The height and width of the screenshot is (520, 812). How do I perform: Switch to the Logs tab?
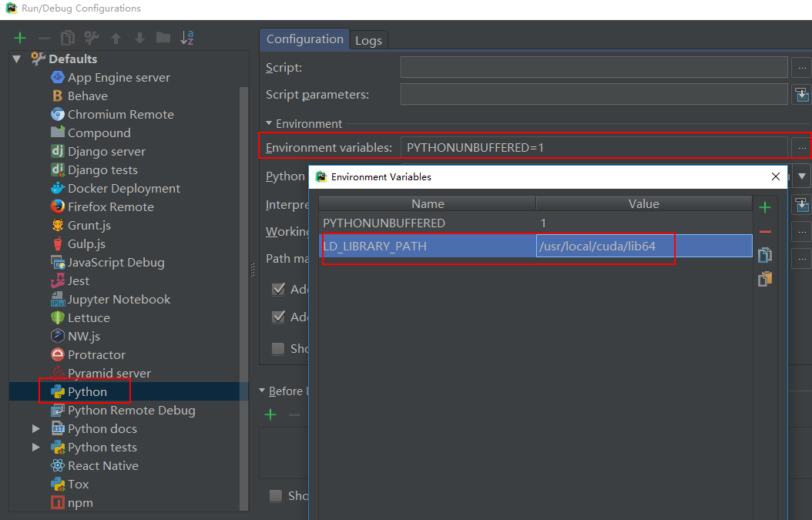coord(369,40)
